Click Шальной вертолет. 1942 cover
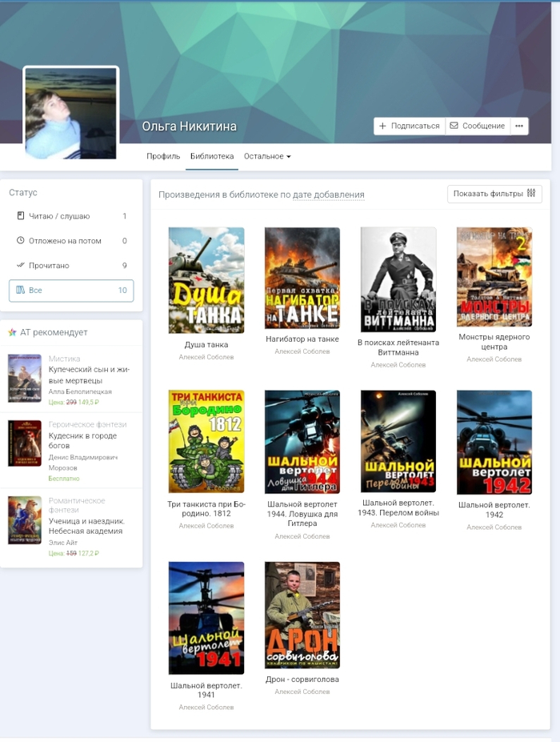560x742 pixels. (494, 443)
